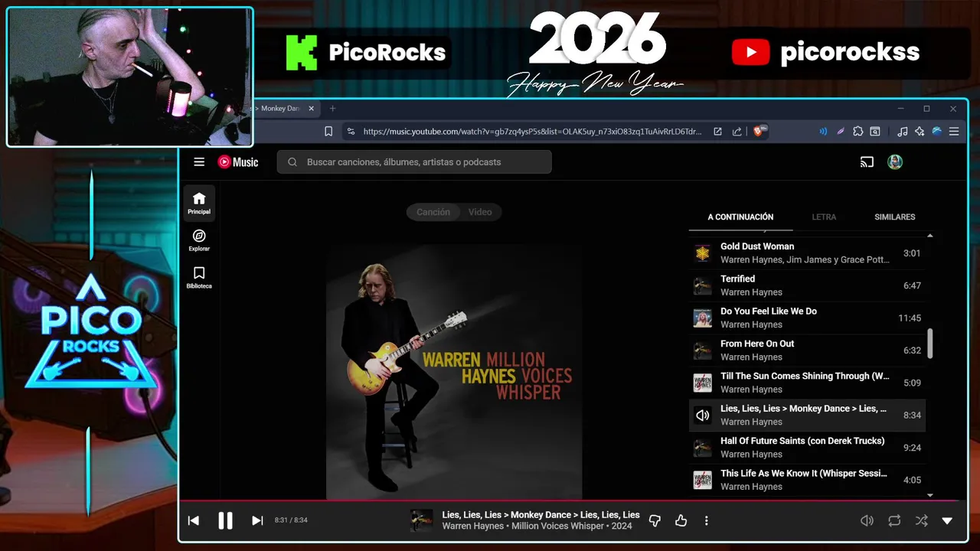This screenshot has height=551, width=980.
Task: Open the browser main menu
Action: pos(954,132)
